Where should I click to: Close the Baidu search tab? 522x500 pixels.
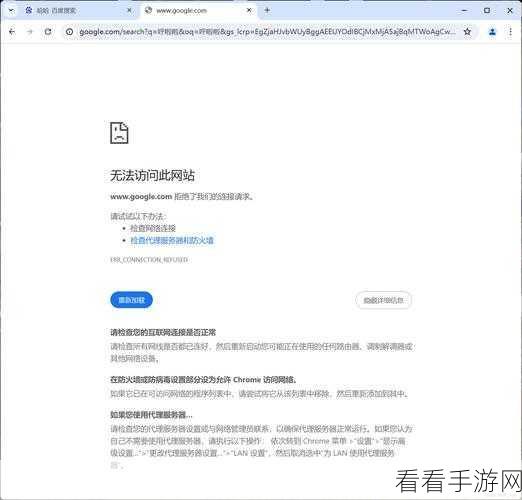tap(130, 11)
